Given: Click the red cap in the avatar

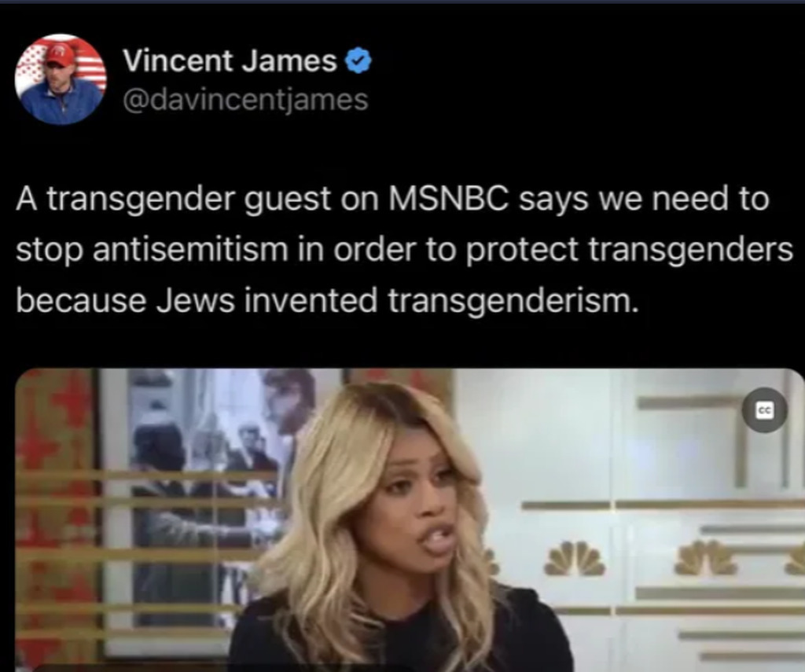Looking at the screenshot, I should pos(61,54).
